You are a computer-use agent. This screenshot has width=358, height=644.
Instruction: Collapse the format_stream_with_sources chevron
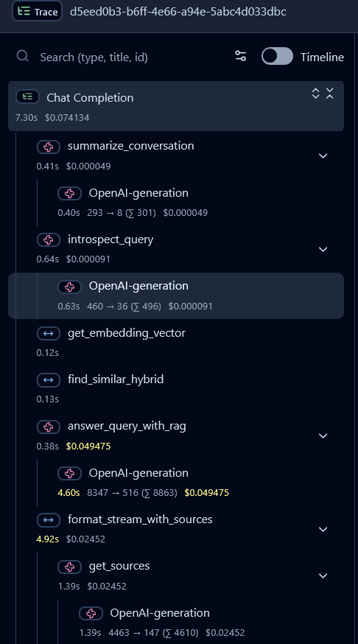pos(323,529)
